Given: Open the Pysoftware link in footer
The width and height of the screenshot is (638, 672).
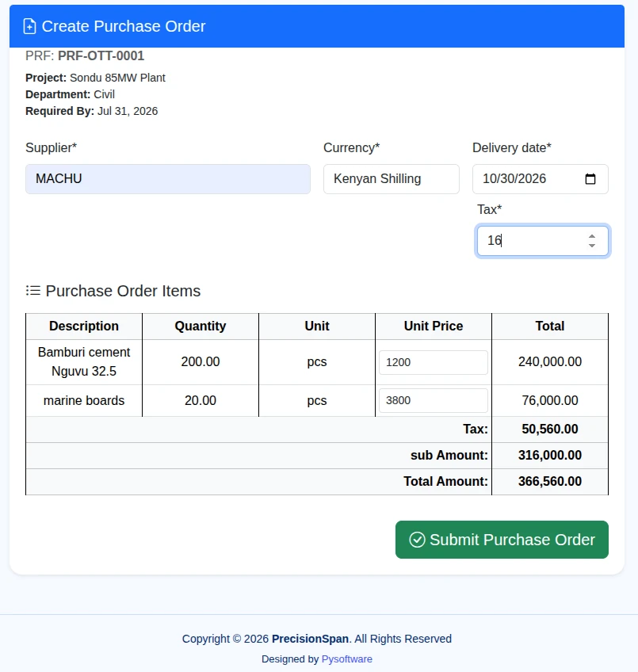Looking at the screenshot, I should [x=347, y=659].
